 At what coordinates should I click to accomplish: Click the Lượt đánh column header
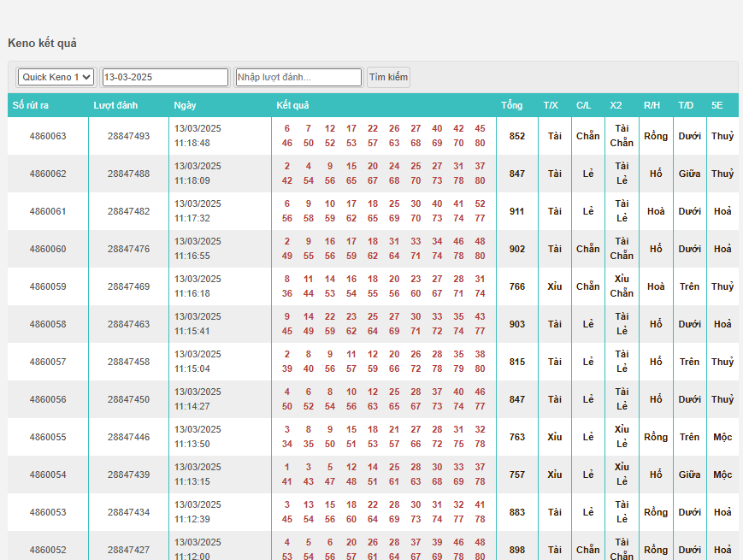coord(115,105)
